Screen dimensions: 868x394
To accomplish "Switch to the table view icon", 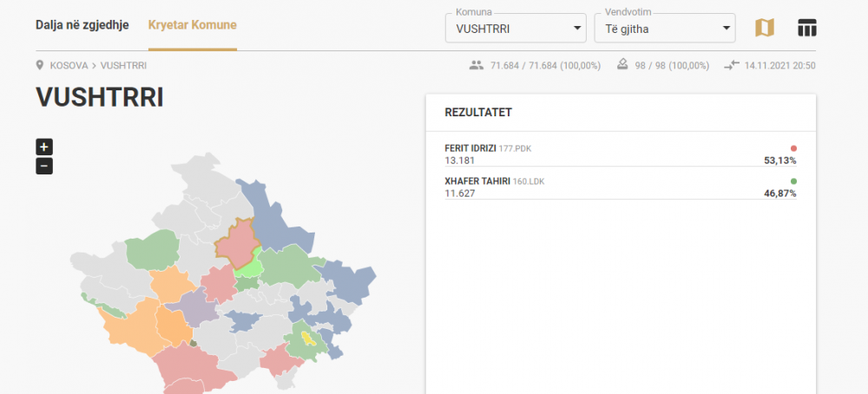I will pos(807,28).
